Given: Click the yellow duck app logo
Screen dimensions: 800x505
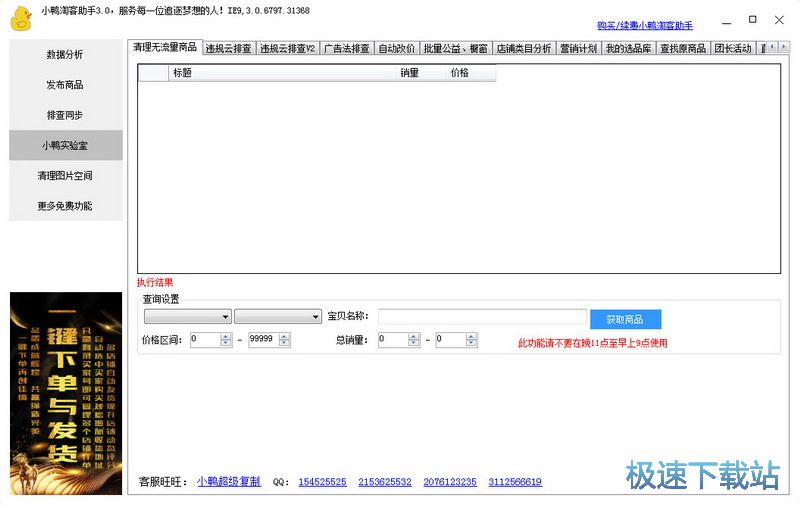Looking at the screenshot, I should [22, 19].
